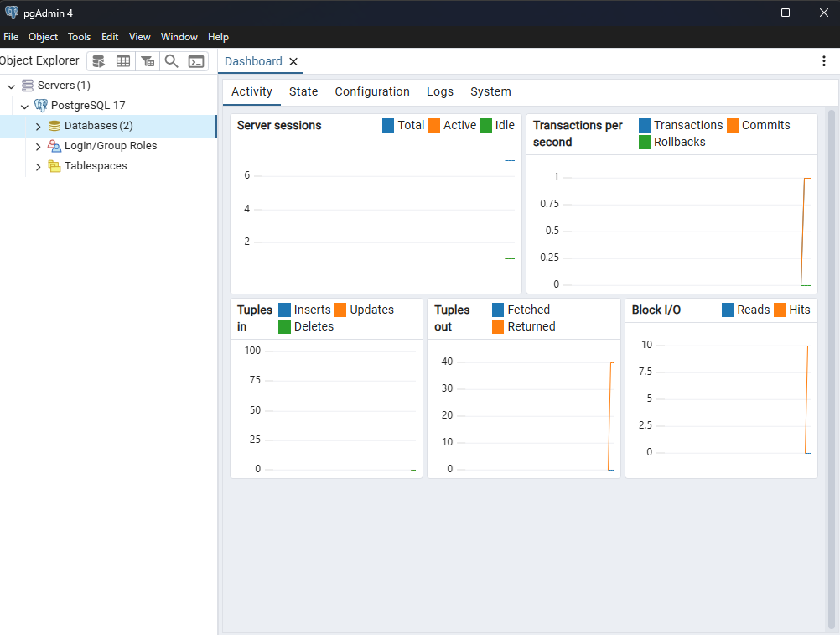840x635 pixels.
Task: Open the Edit menu
Action: point(110,37)
